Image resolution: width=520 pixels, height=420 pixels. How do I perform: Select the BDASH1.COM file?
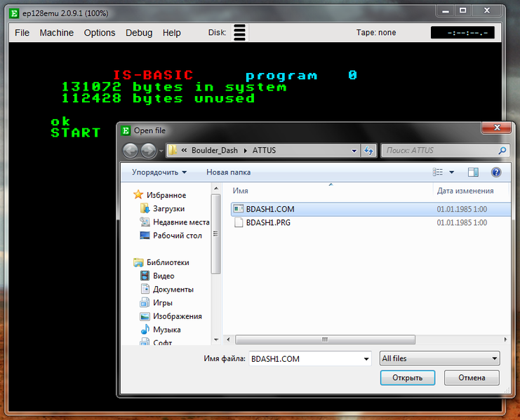[x=371, y=210]
